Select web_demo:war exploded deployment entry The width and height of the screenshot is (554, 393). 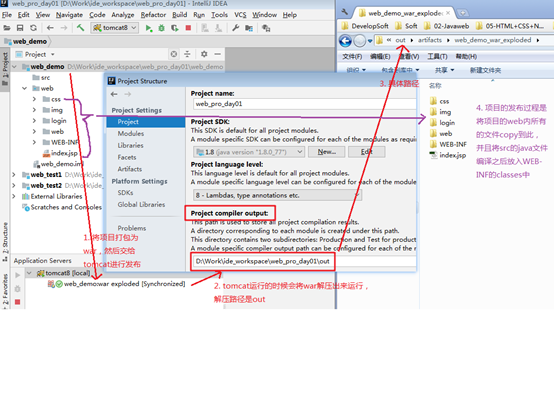point(116,284)
